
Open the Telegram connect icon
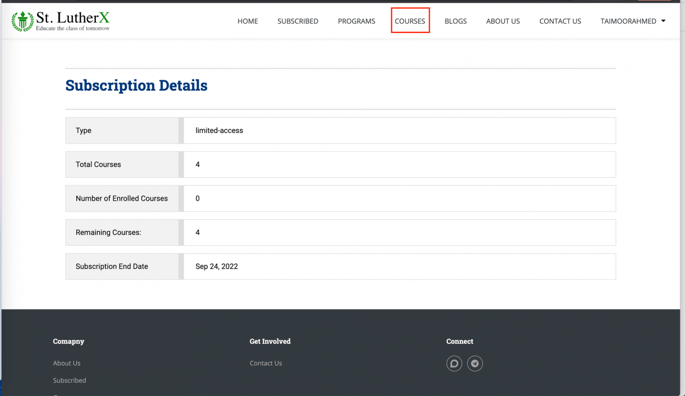coord(475,363)
